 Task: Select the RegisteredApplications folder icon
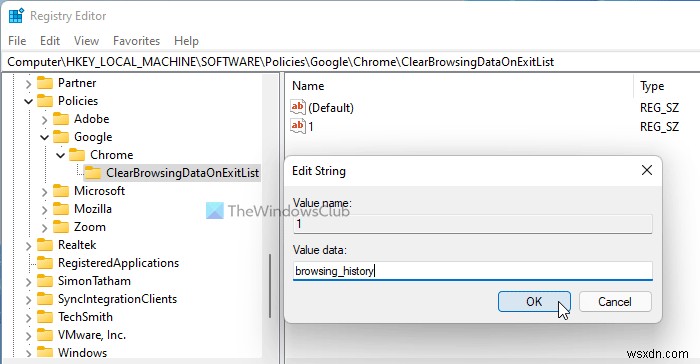45,263
